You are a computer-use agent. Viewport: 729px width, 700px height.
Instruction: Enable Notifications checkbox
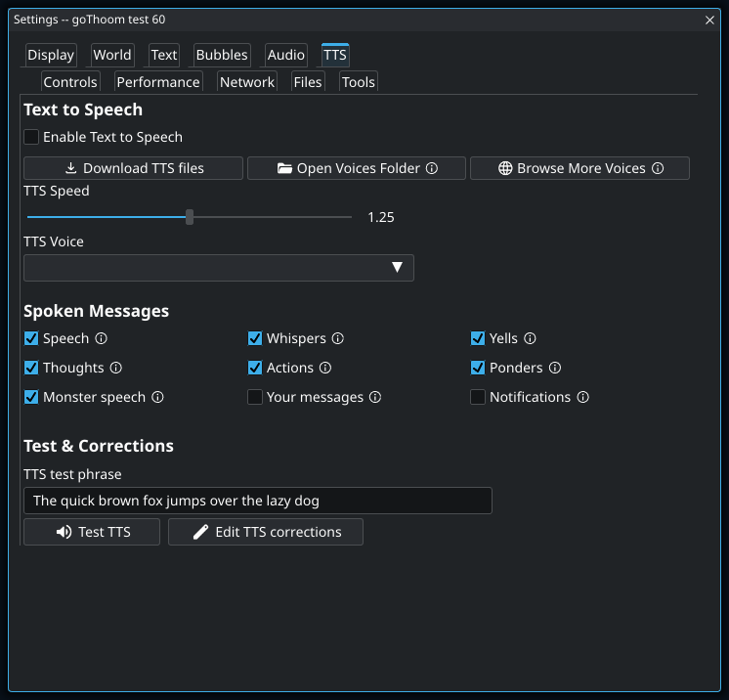pos(478,397)
